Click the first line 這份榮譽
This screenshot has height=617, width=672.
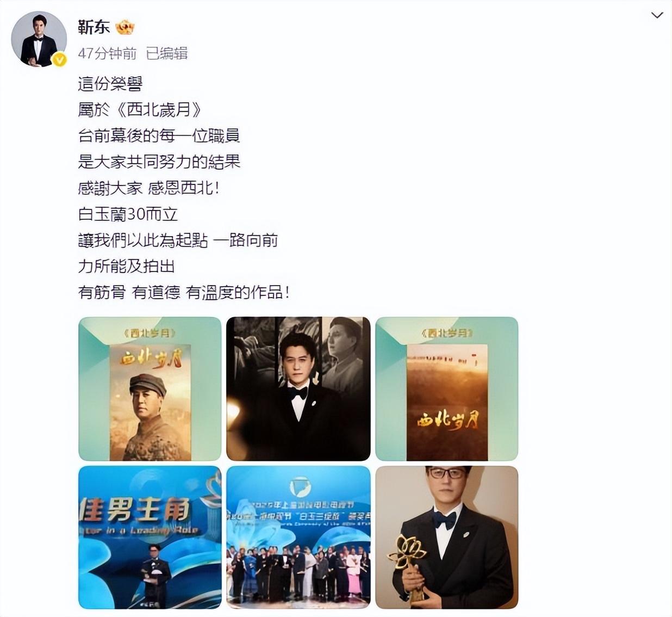[110, 83]
